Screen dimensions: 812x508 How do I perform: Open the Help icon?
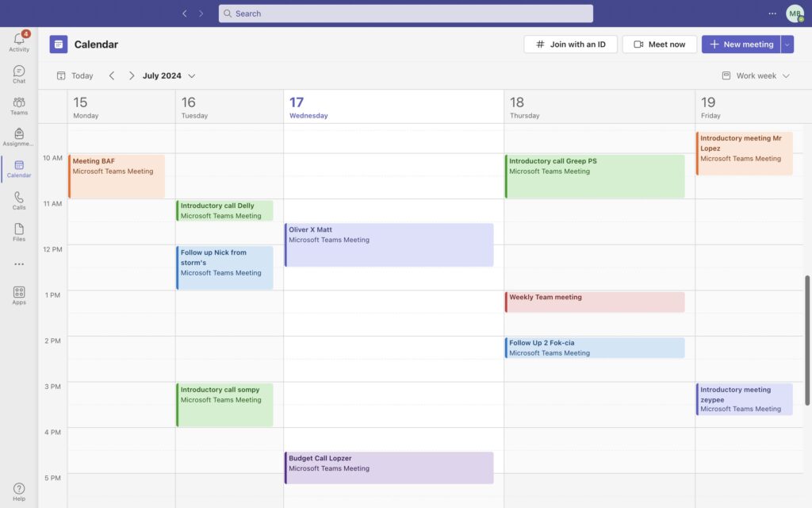click(19, 492)
